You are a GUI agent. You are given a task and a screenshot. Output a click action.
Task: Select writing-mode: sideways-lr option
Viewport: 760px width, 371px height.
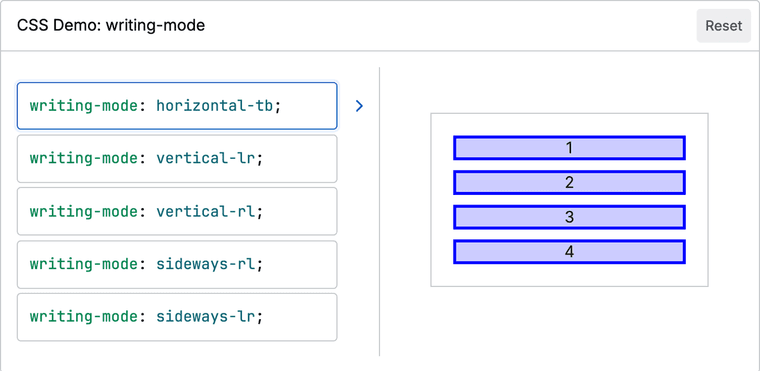pyautogui.click(x=177, y=317)
